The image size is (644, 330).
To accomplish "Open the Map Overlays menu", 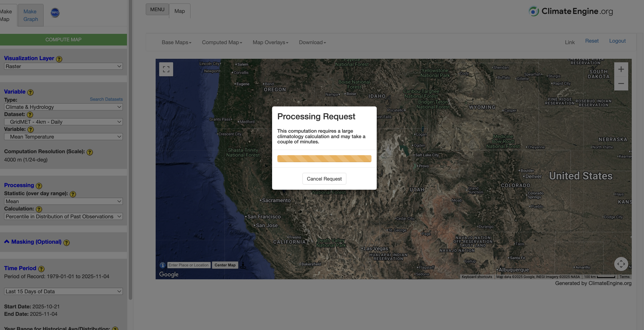I will 270,42.
